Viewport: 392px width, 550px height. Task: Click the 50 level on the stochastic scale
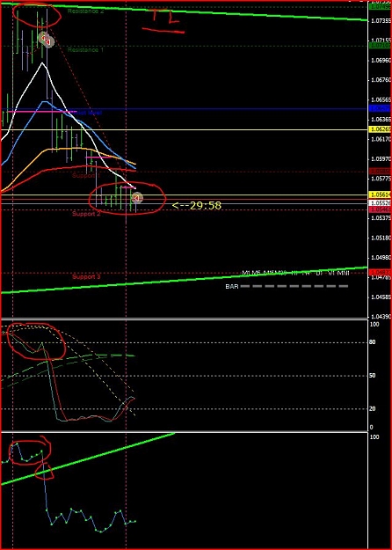(374, 376)
